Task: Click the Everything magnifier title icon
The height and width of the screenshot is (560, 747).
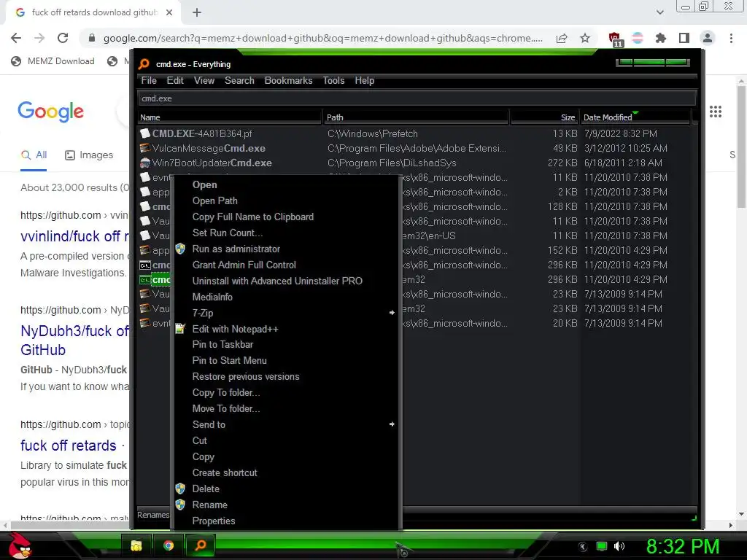Action: (144, 64)
